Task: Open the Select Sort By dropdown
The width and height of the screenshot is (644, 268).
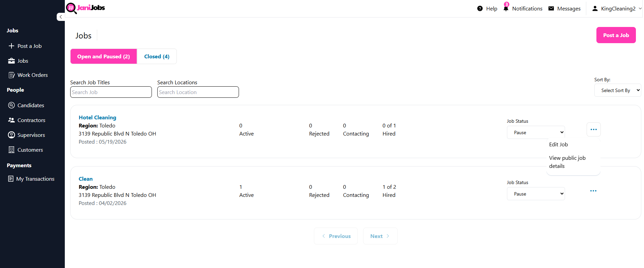Action: tap(617, 90)
